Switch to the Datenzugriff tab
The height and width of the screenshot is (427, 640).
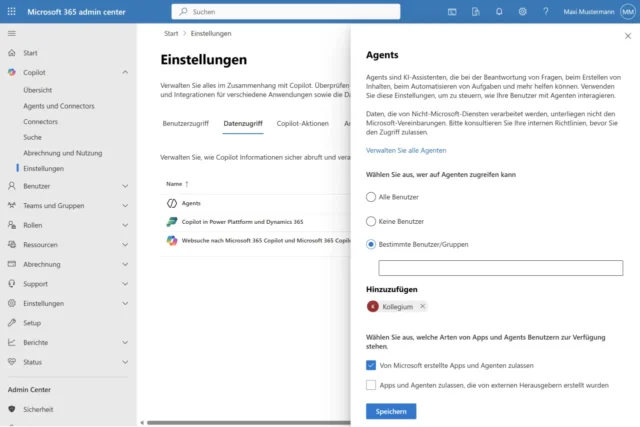pos(243,123)
